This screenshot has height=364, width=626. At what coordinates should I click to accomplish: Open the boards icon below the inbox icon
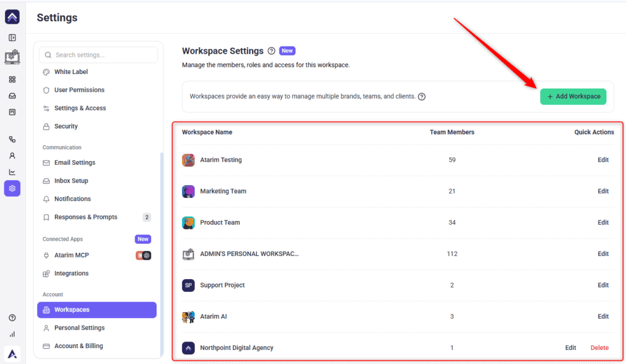[x=12, y=112]
